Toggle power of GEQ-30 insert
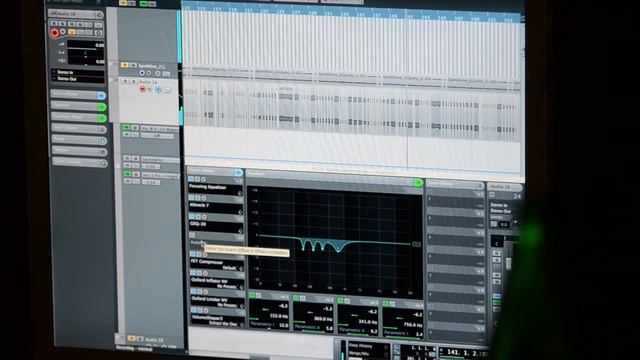640x360 pixels. [x=191, y=217]
